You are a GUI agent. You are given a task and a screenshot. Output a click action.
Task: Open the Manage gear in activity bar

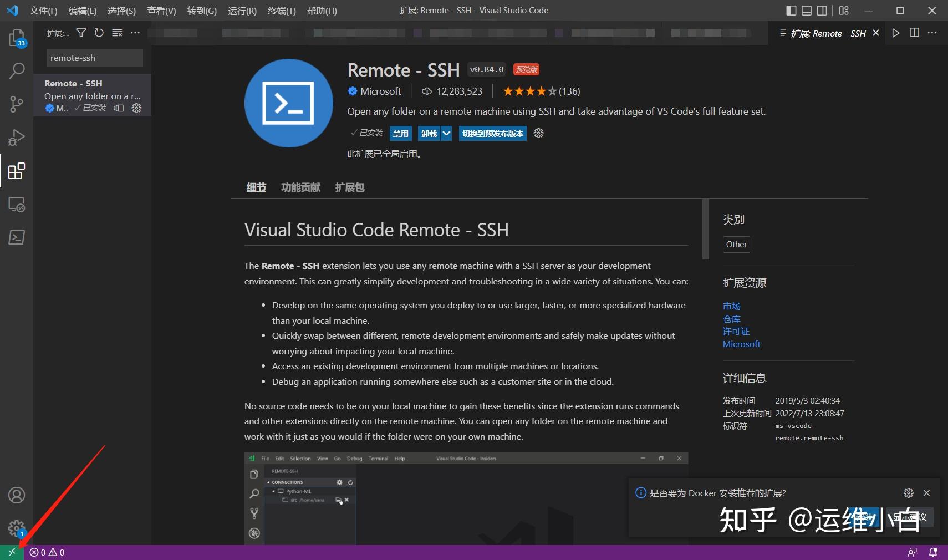[17, 528]
